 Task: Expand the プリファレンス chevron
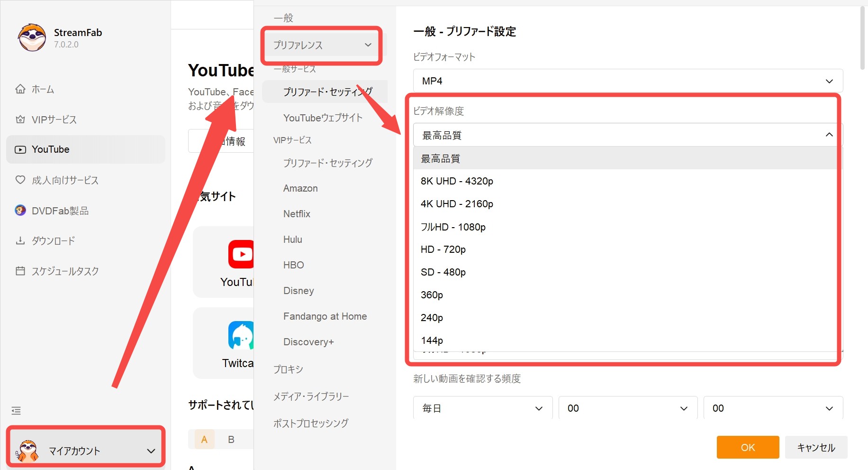[x=368, y=45]
